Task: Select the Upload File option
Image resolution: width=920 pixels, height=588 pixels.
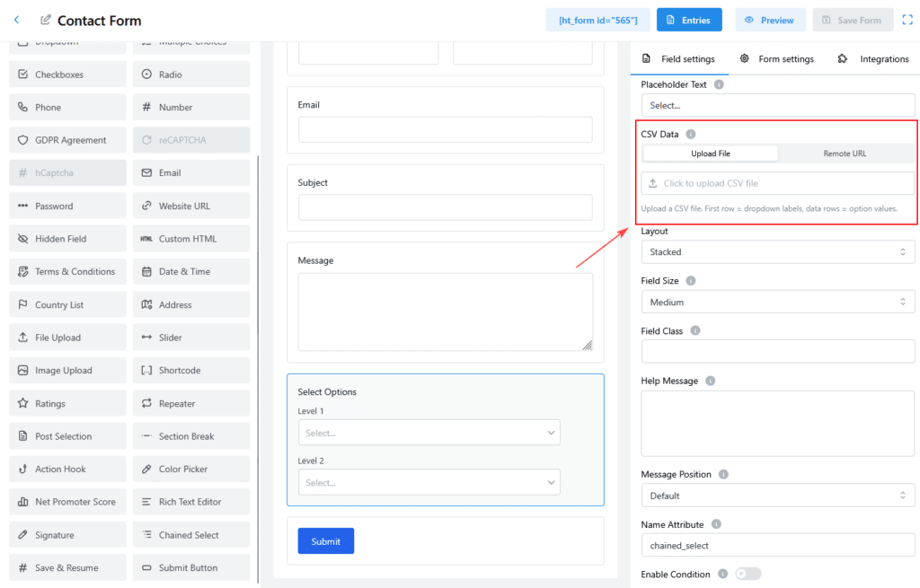Action: point(711,154)
